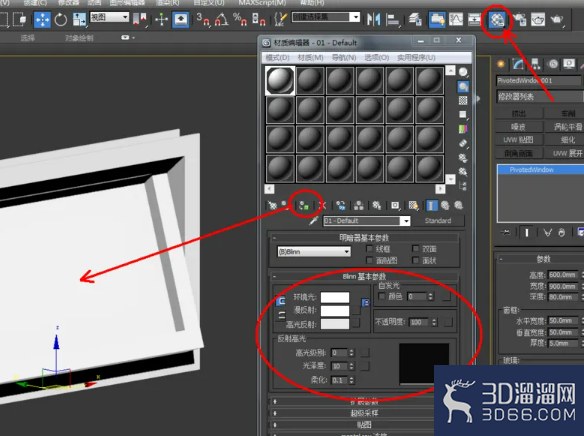Click the Mirror tool icon

pos(374,19)
